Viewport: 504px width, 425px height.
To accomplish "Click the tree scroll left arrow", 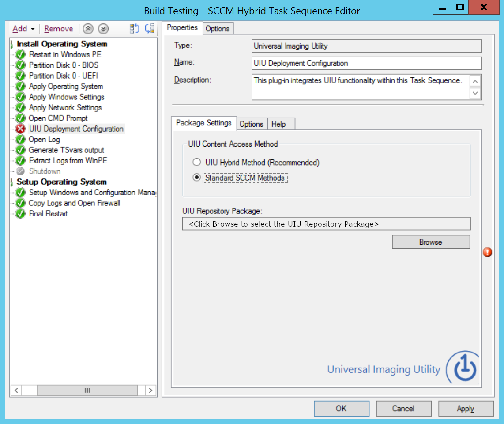I will tap(16, 391).
